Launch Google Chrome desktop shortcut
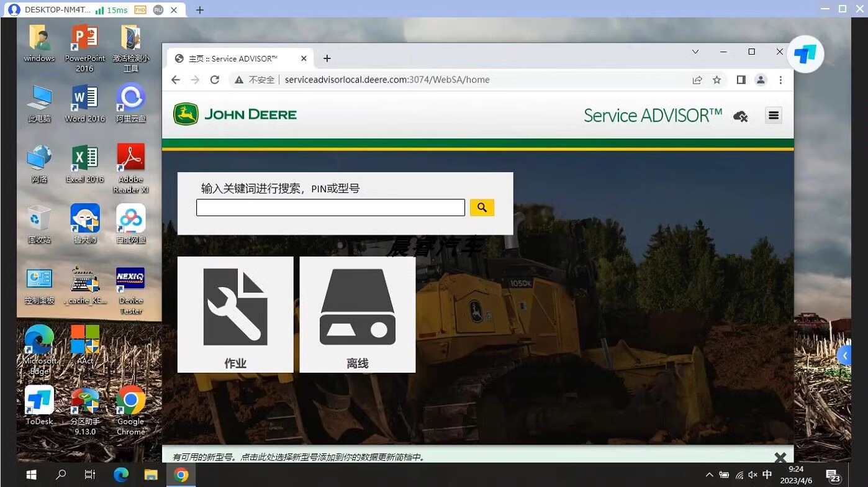Screen dimensions: 868x487 [130, 411]
